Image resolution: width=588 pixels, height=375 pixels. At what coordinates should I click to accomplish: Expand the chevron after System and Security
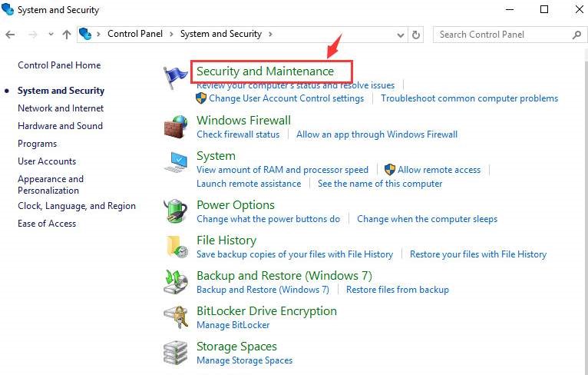coord(270,35)
